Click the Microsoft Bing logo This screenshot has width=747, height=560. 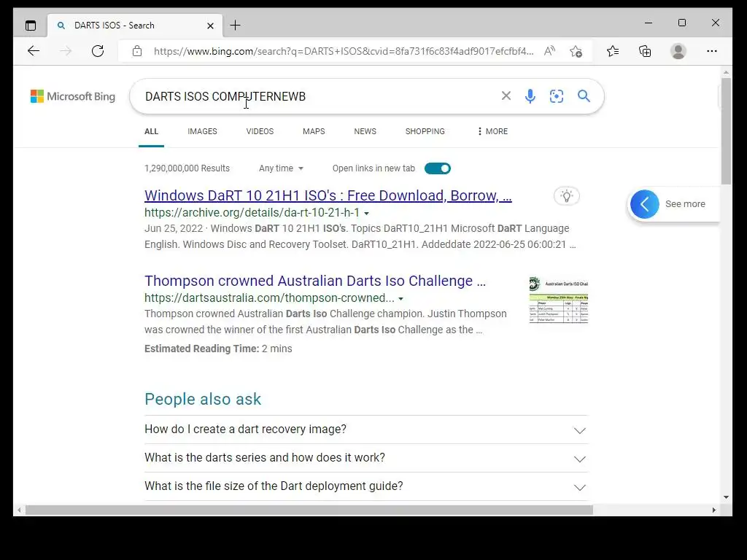pos(73,96)
